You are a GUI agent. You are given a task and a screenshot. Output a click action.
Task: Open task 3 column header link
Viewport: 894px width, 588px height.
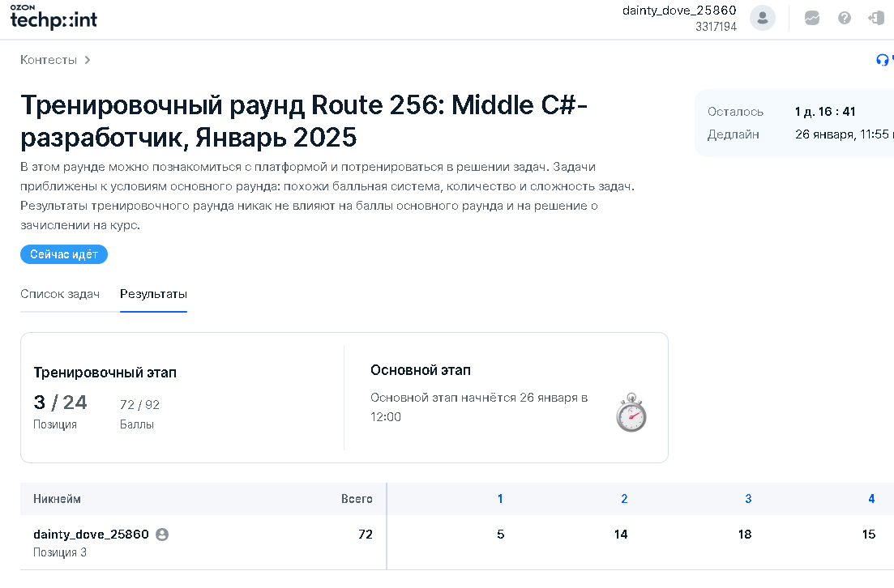pyautogui.click(x=748, y=499)
